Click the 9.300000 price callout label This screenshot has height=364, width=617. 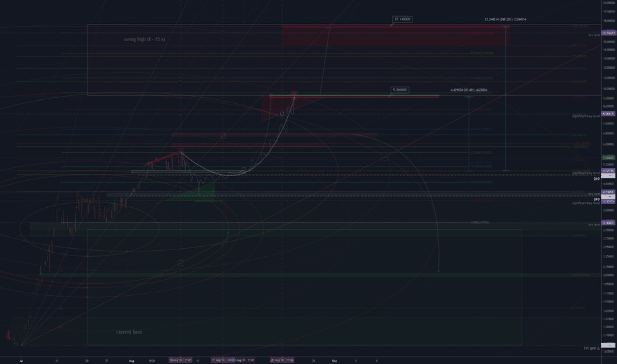click(400, 90)
